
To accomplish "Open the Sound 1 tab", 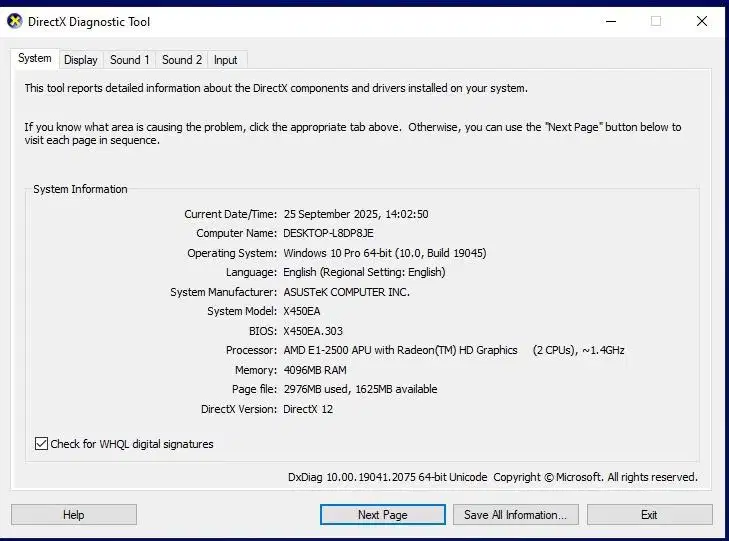I will [130, 60].
